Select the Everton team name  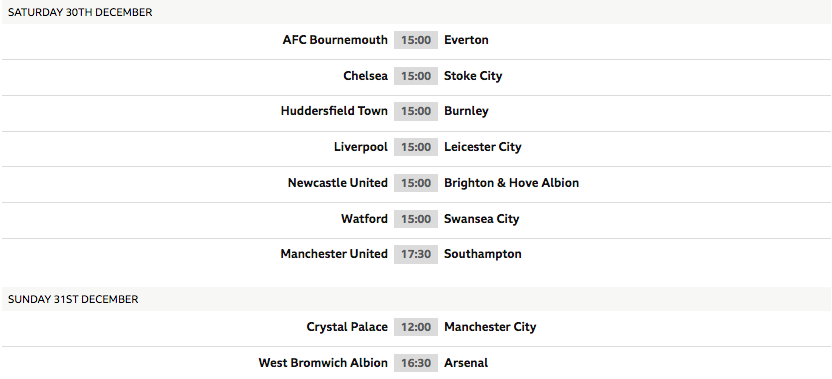click(x=466, y=40)
